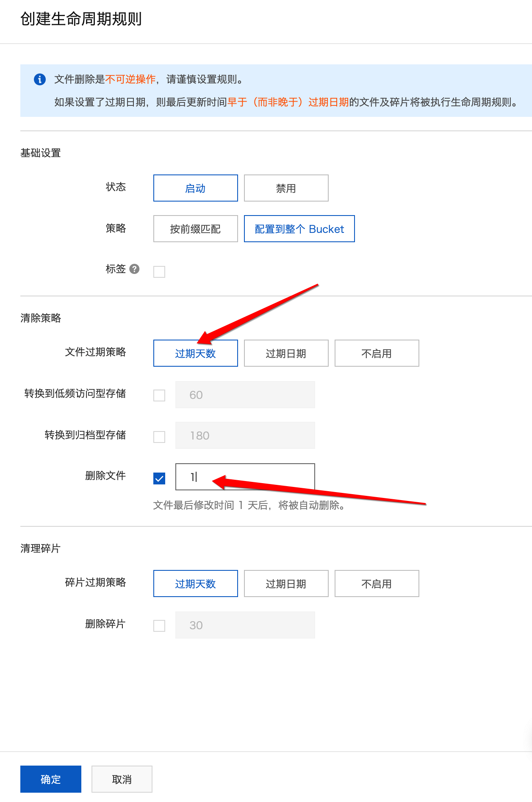532x802 pixels.
Task: Choose 过期天数 for file expiration policy
Action: 195,353
